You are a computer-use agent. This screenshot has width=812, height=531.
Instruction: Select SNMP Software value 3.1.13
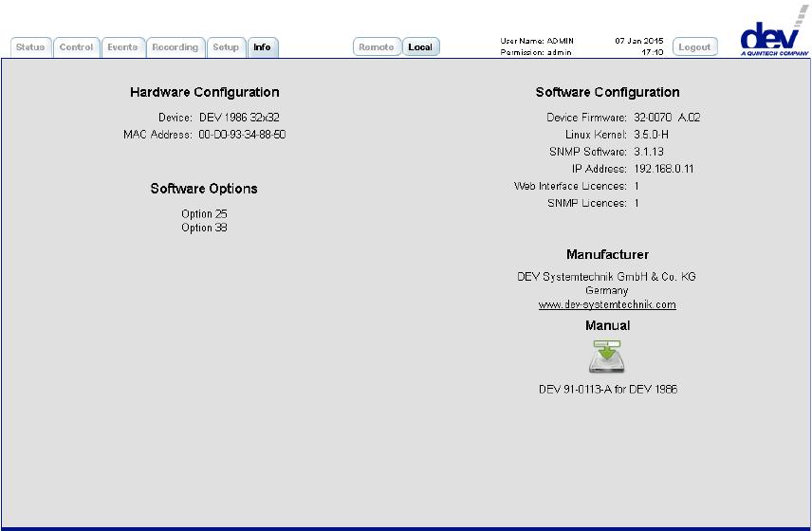(x=648, y=152)
